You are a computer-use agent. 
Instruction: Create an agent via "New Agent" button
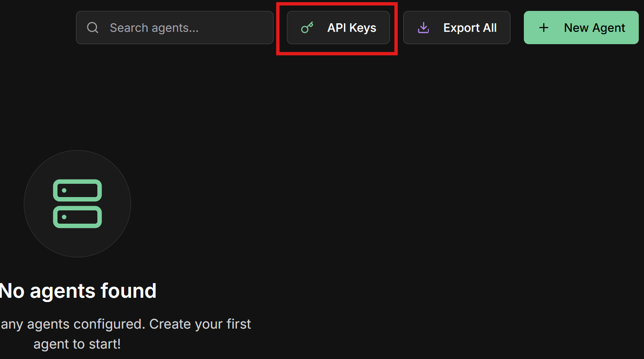click(x=581, y=28)
